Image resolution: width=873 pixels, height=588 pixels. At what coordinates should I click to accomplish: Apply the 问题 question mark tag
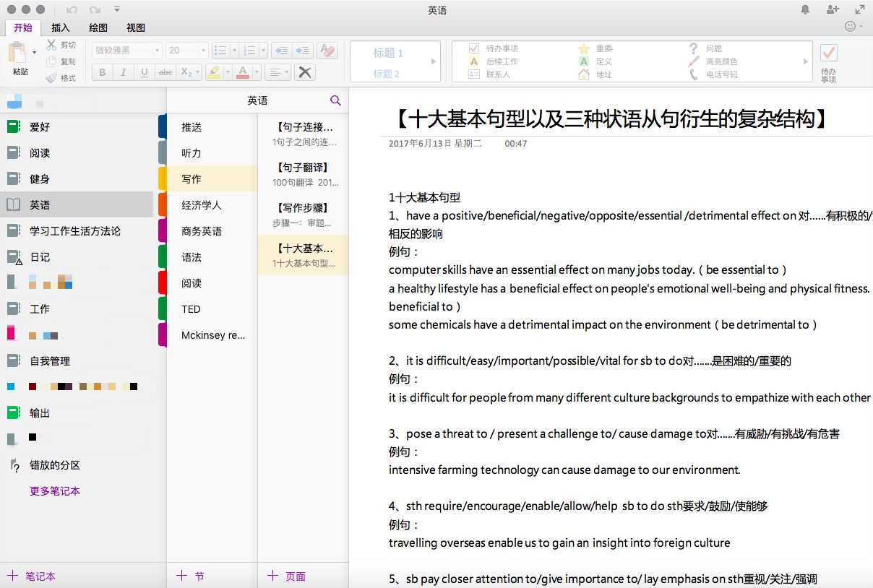pyautogui.click(x=705, y=48)
